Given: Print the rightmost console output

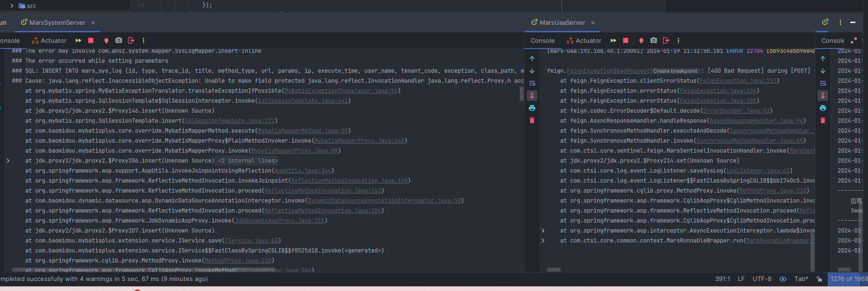Looking at the screenshot, I should click(x=823, y=108).
